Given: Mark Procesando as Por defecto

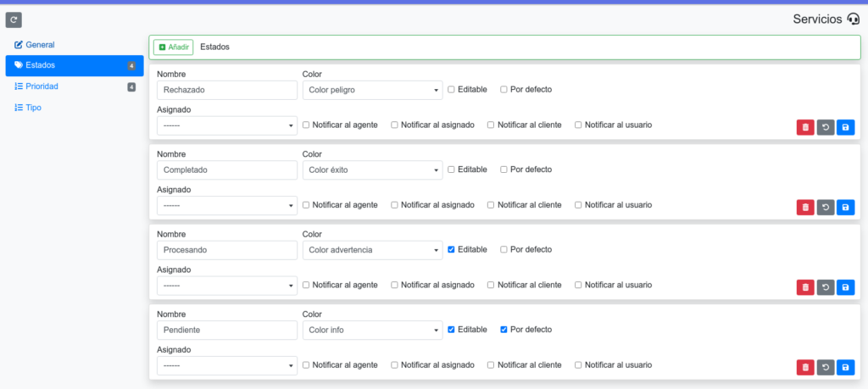Looking at the screenshot, I should click(504, 249).
